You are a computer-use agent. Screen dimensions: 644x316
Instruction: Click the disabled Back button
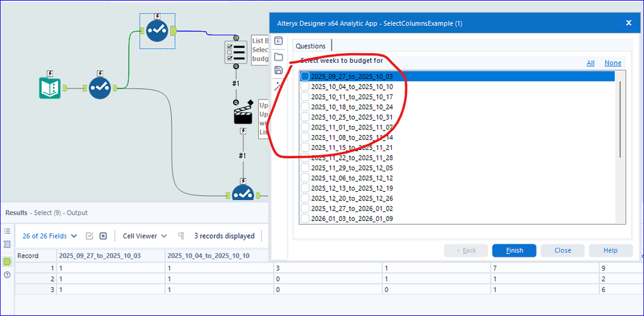click(466, 250)
